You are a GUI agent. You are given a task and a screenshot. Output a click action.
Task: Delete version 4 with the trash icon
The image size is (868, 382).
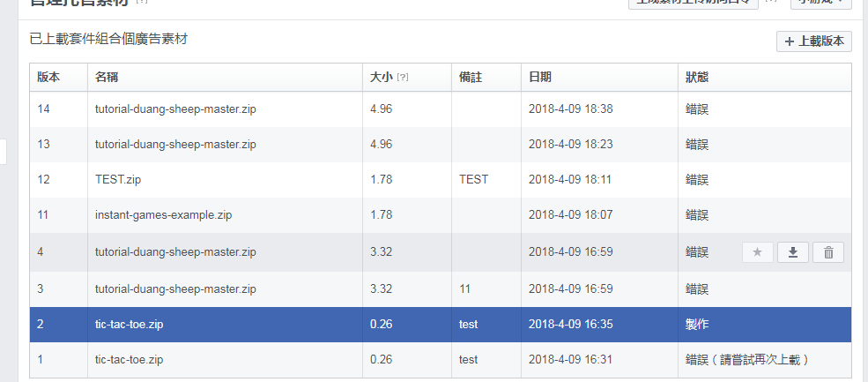coord(828,253)
